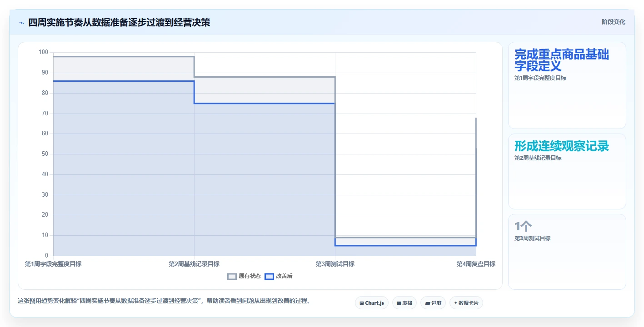644x327 pixels.
Task: Toggle the 改善后 legend item
Action: coord(279,276)
